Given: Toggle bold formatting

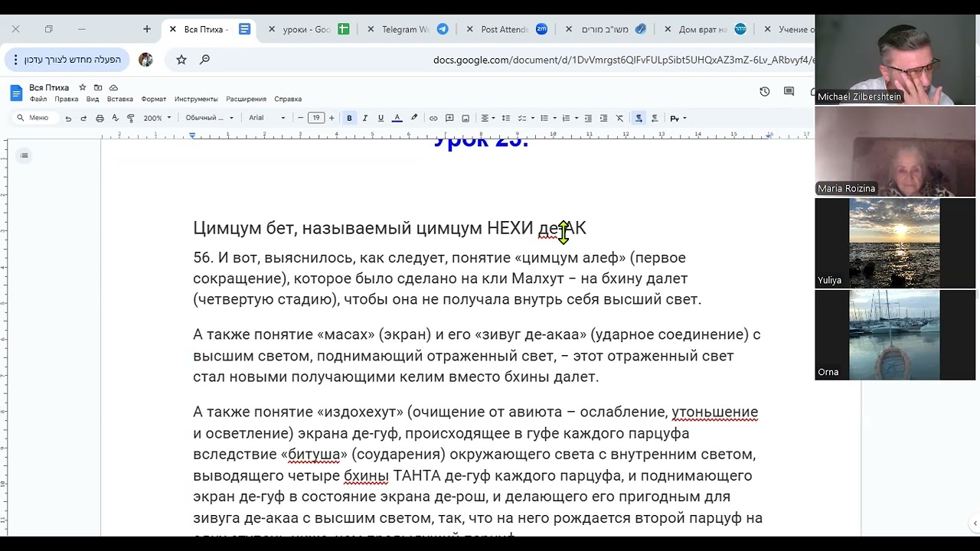Looking at the screenshot, I should tap(349, 118).
